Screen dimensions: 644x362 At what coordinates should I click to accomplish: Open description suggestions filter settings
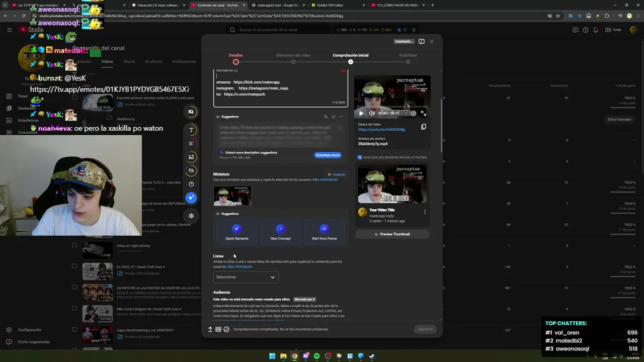click(x=326, y=117)
